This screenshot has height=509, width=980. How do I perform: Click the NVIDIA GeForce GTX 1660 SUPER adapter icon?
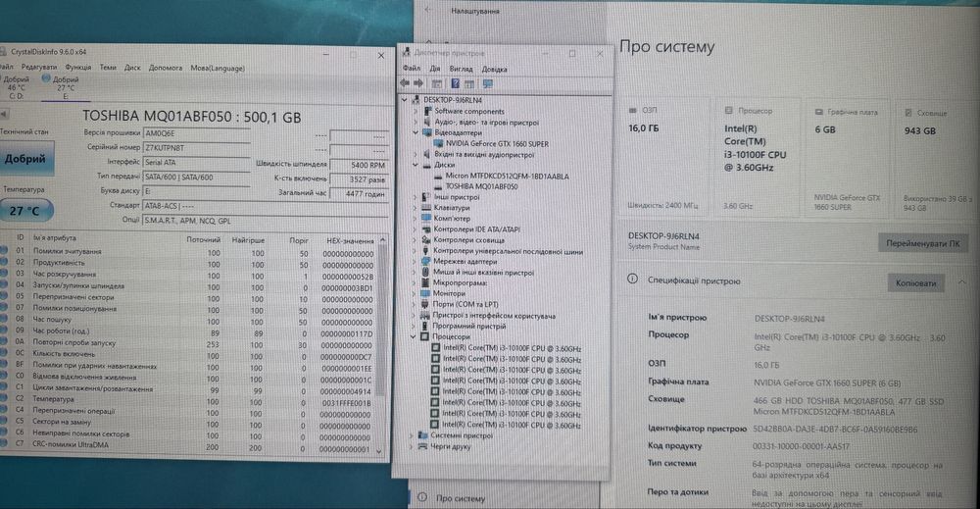click(x=439, y=143)
